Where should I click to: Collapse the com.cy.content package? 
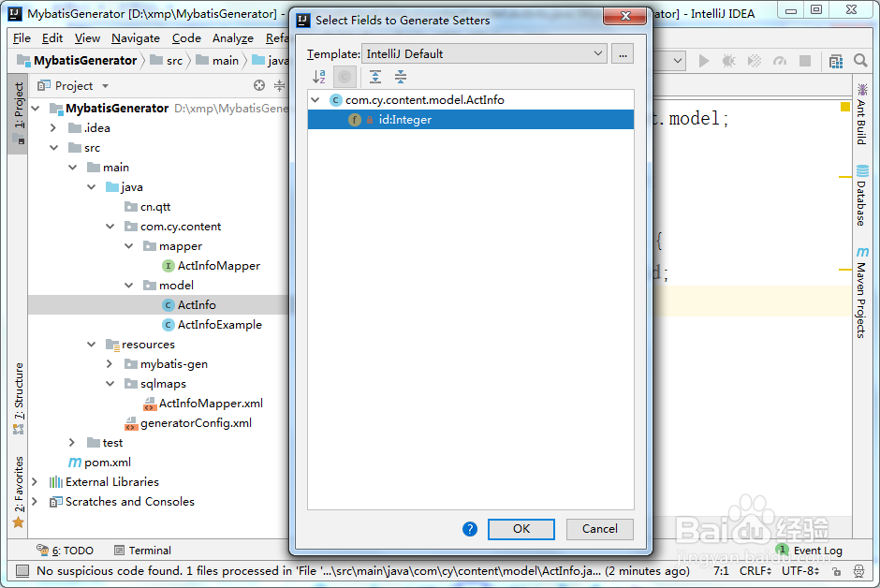click(110, 227)
